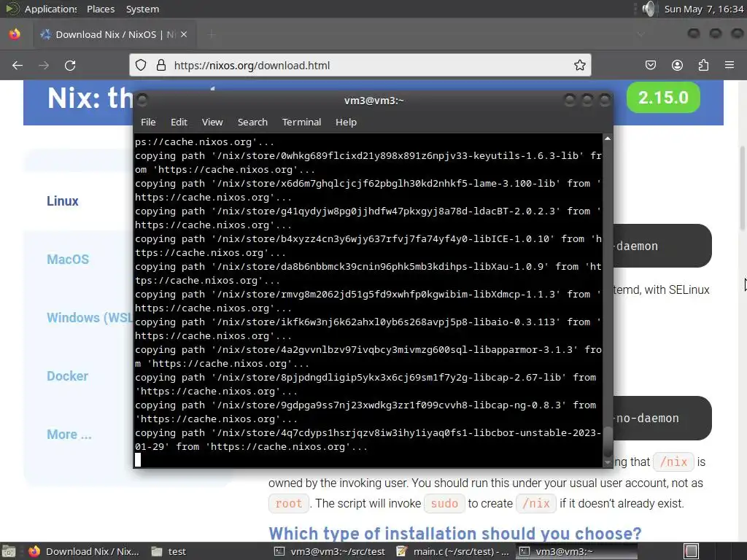This screenshot has height=560, width=747.
Task: Expand the list all tabs chevron
Action: [640, 34]
